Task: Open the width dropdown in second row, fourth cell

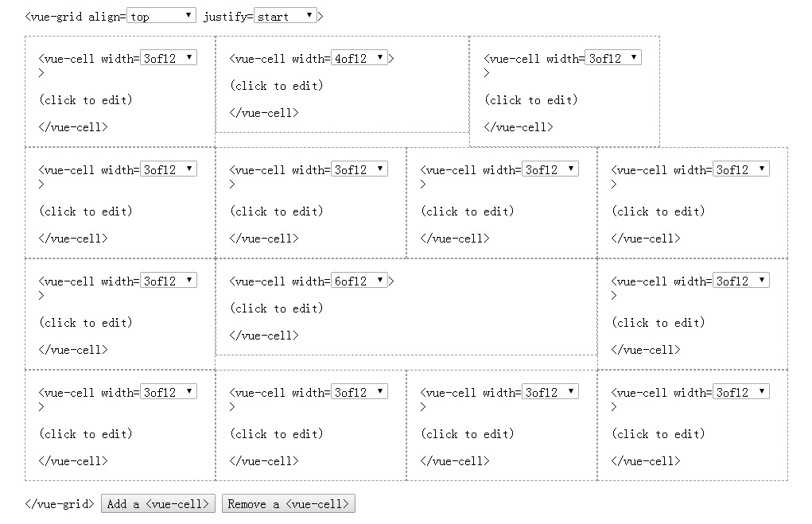Action: 741,169
